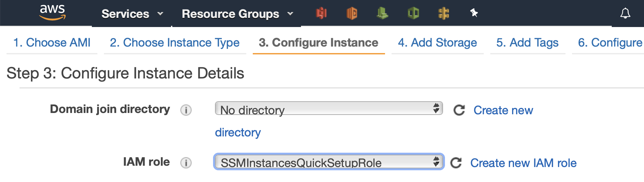Viewport: 644px width, 182px height.
Task: Open the red S3 service shortcut icon
Action: (x=321, y=13)
